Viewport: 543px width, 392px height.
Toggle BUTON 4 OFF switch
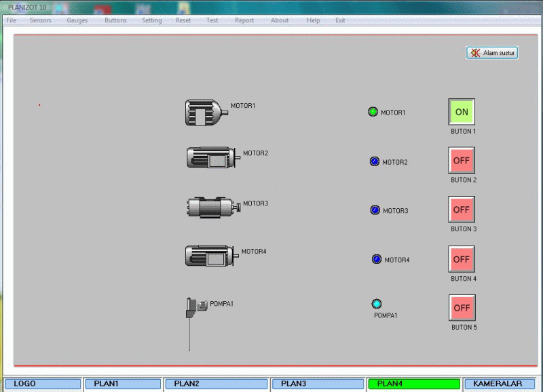[462, 259]
